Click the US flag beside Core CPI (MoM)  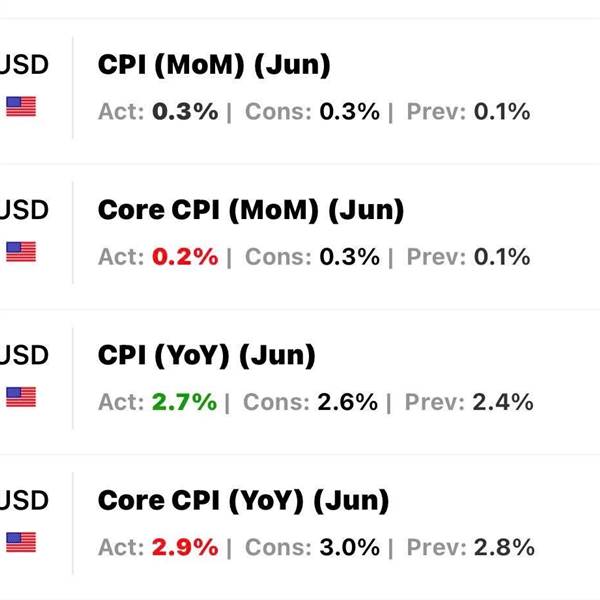[x=21, y=252]
